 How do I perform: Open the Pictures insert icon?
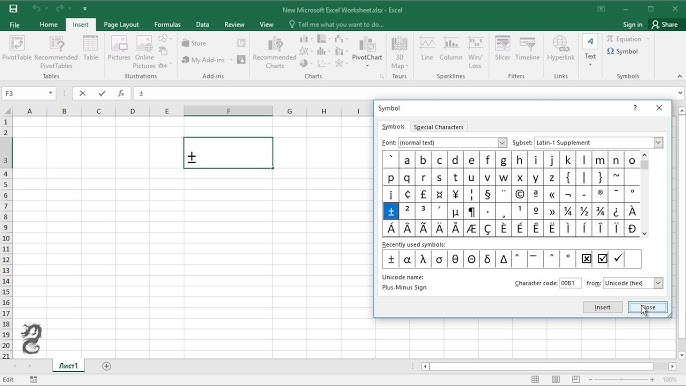coord(119,43)
